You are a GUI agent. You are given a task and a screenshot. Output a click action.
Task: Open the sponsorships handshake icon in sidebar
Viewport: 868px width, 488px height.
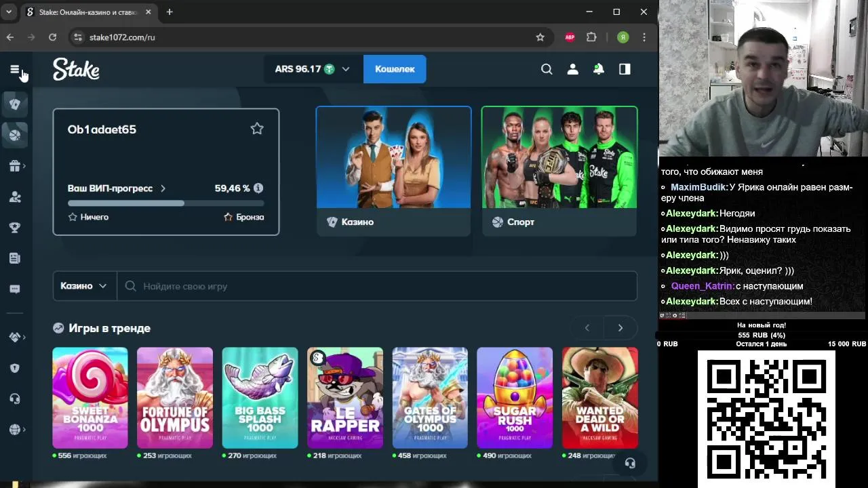[14, 337]
